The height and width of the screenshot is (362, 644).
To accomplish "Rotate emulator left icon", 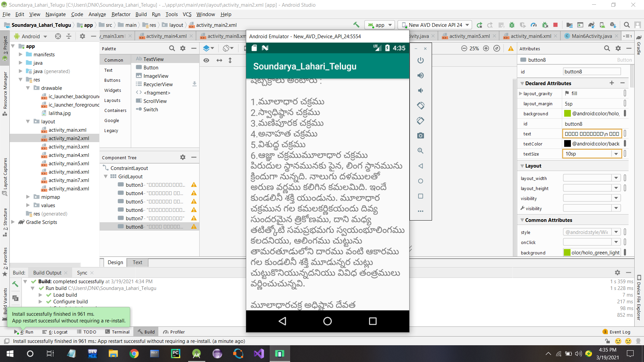I will [421, 106].
